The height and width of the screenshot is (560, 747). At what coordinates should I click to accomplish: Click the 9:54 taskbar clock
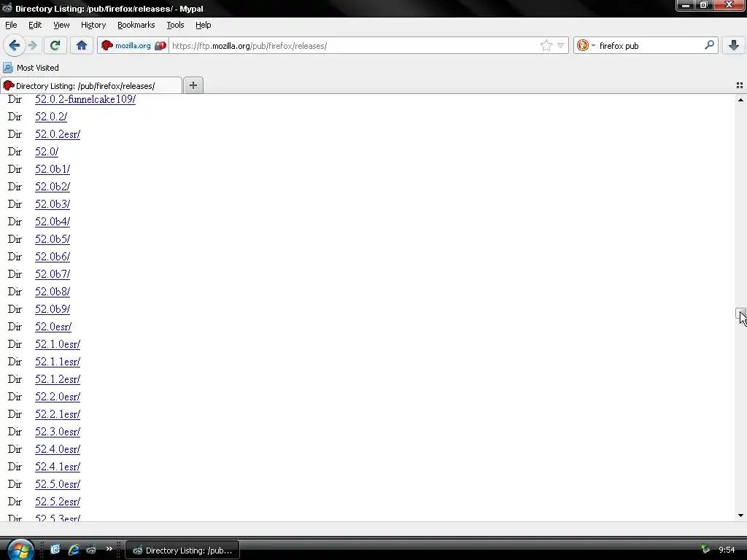[727, 550]
